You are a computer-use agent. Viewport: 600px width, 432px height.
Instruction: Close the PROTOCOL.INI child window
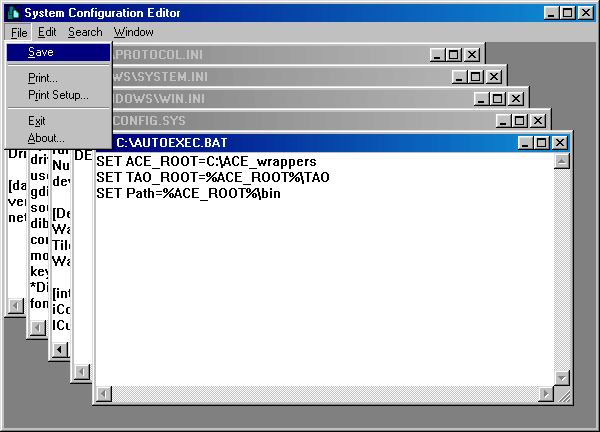(472, 55)
